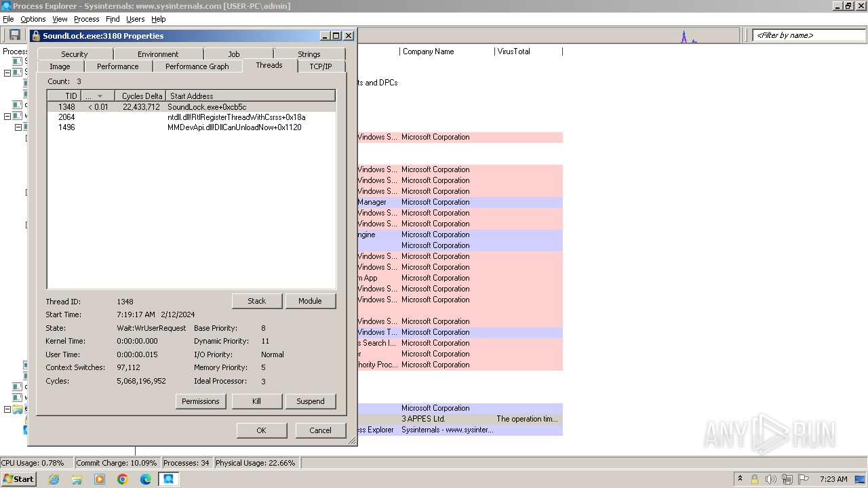
Task: Collapse the bottom tree node with folder icon
Action: tap(7, 409)
